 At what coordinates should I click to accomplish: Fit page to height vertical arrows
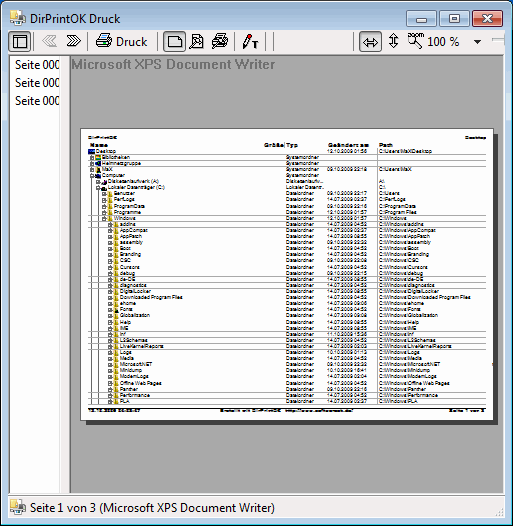(393, 41)
